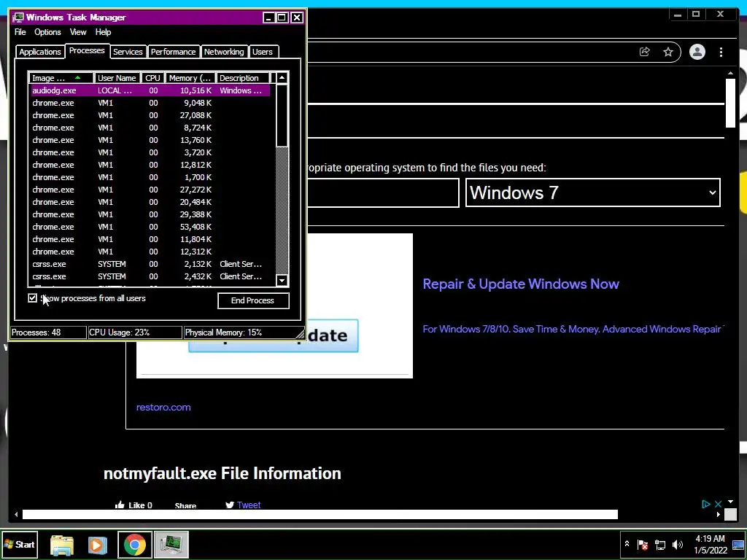Open the restoro.com link

[163, 407]
